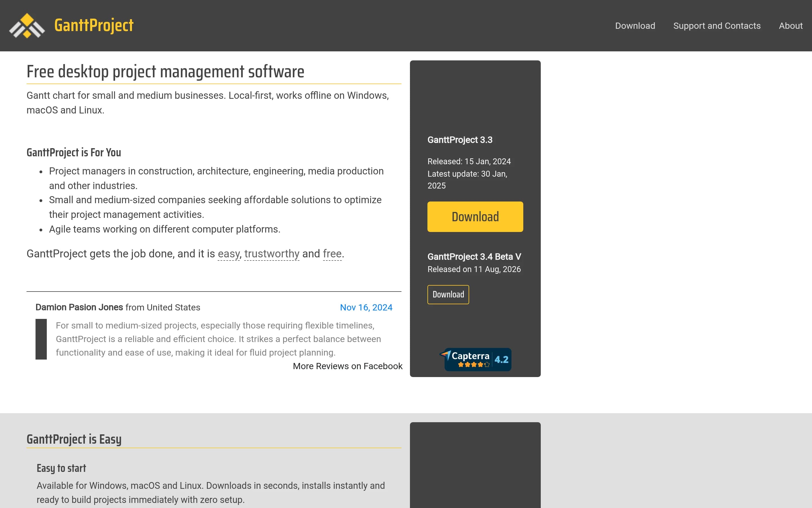Screen dimensions: 812x508
Task: Click the dotted-underlined word easy
Action: (228, 254)
